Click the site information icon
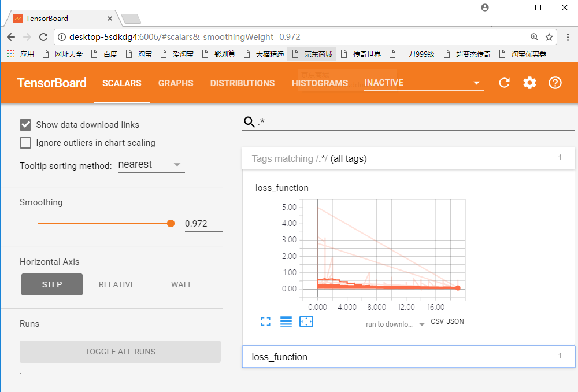The image size is (578, 392). (62, 37)
